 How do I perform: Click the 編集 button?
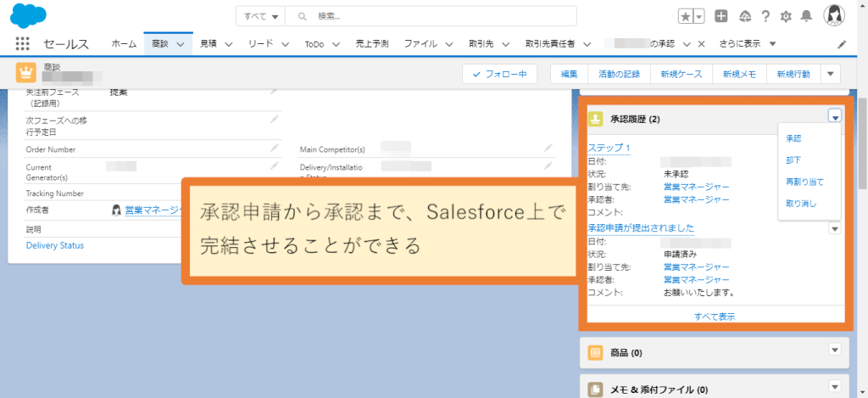coord(570,74)
